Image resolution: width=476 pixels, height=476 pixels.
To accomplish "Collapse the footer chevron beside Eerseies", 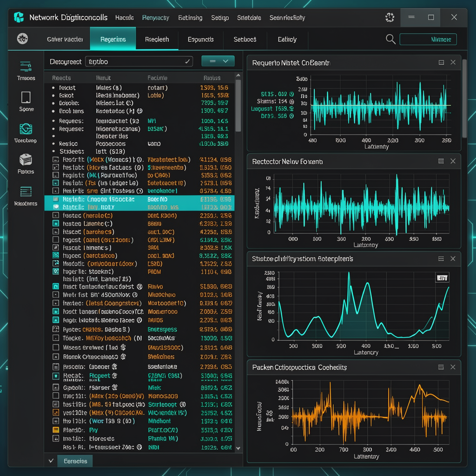I will point(51,461).
